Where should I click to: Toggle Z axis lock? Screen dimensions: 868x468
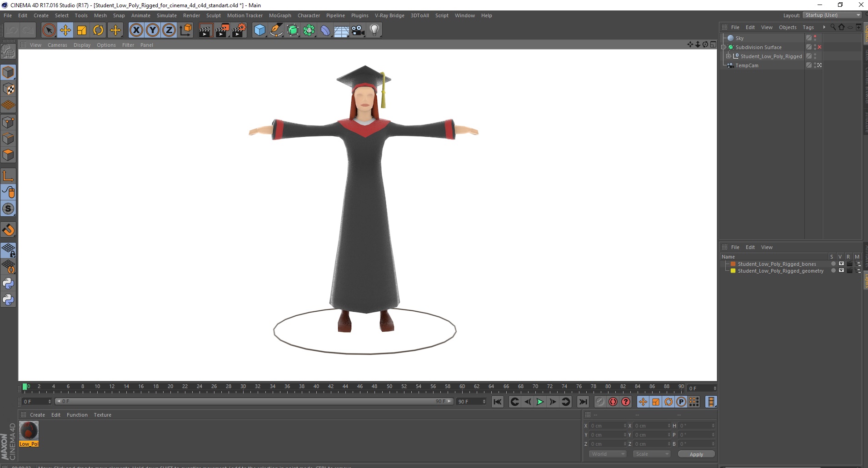(169, 30)
